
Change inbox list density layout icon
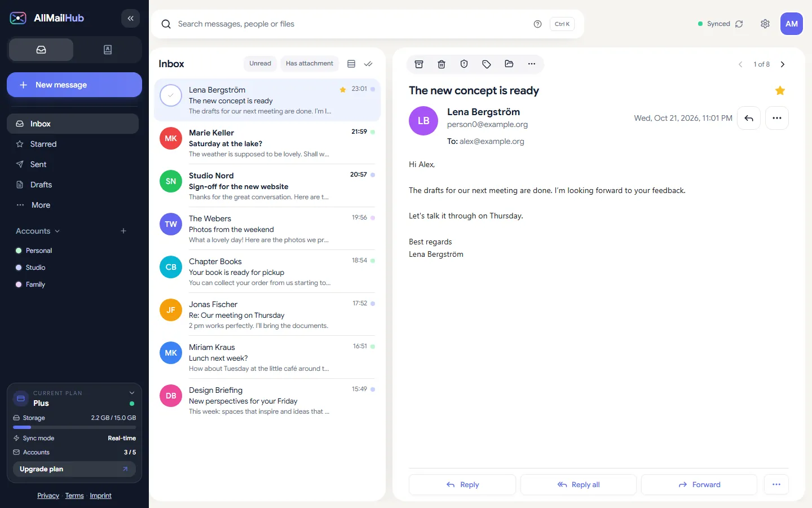click(351, 64)
